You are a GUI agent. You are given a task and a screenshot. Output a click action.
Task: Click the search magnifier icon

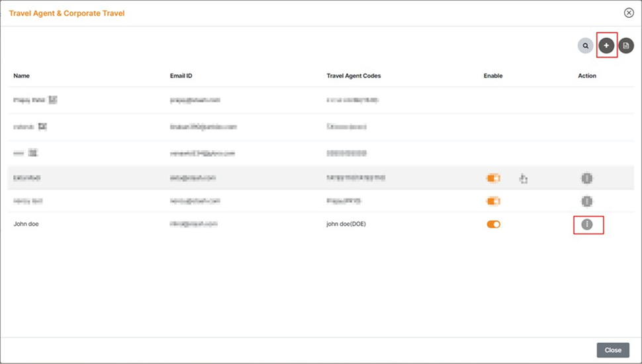click(x=586, y=46)
